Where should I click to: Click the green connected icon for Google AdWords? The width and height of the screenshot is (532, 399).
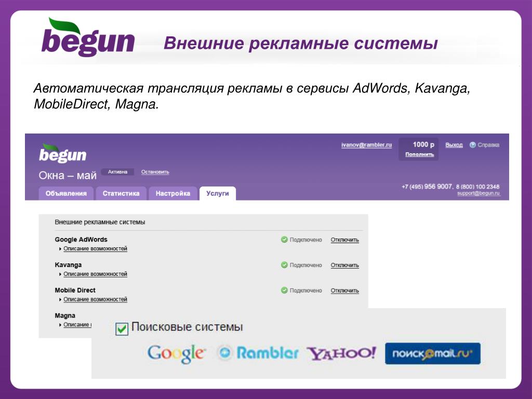(x=284, y=240)
